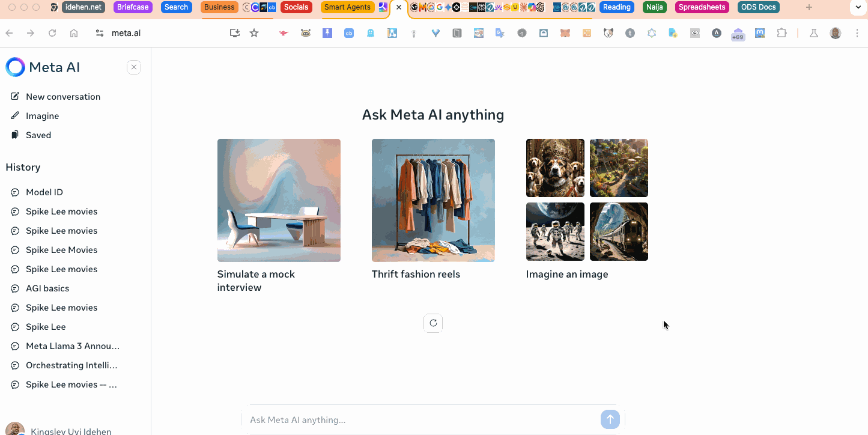Open the Orchestrating Intelli... conversation
The width and height of the screenshot is (868, 435).
click(71, 365)
